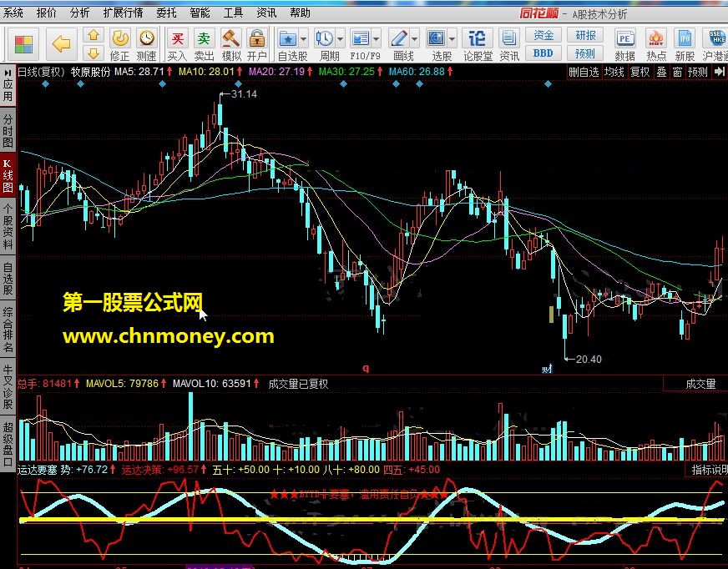Open the 帮助 menu
Screen dimensions: 728x569
pyautogui.click(x=300, y=13)
